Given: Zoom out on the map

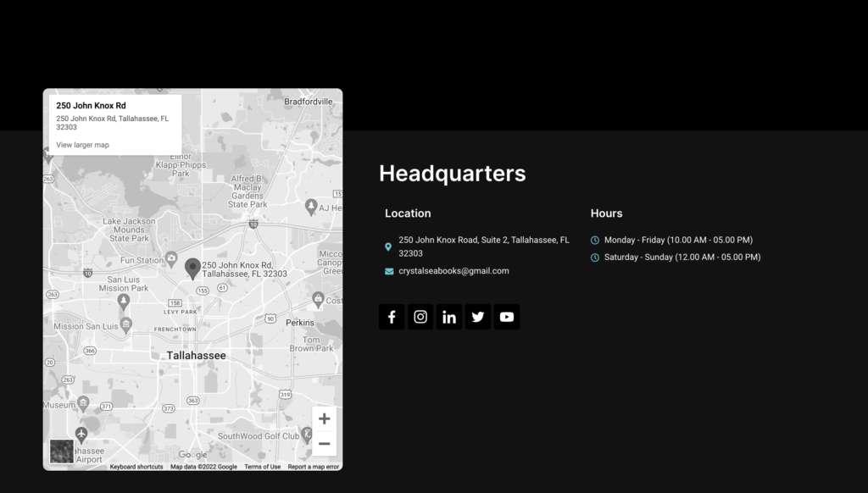Looking at the screenshot, I should pos(325,444).
